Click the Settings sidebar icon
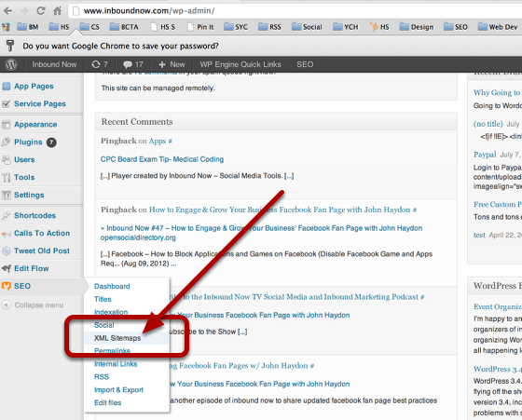 7,195
